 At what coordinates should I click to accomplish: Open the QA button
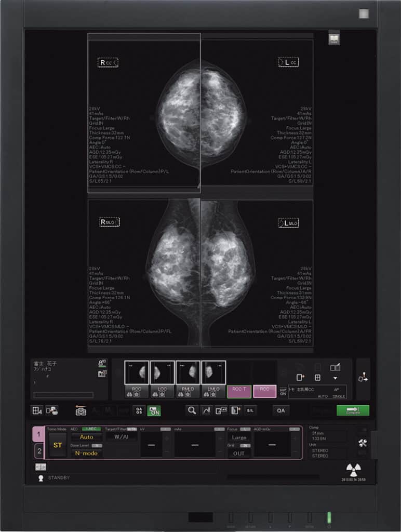(281, 410)
